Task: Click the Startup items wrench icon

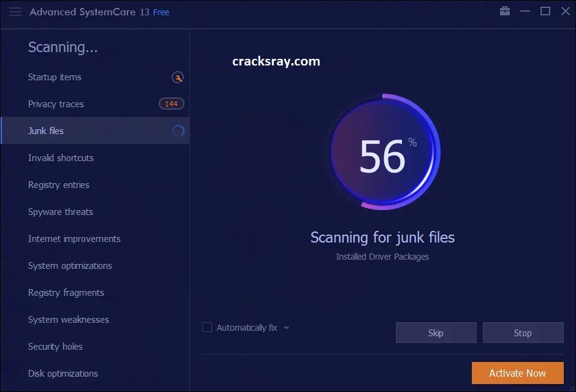Action: [178, 77]
